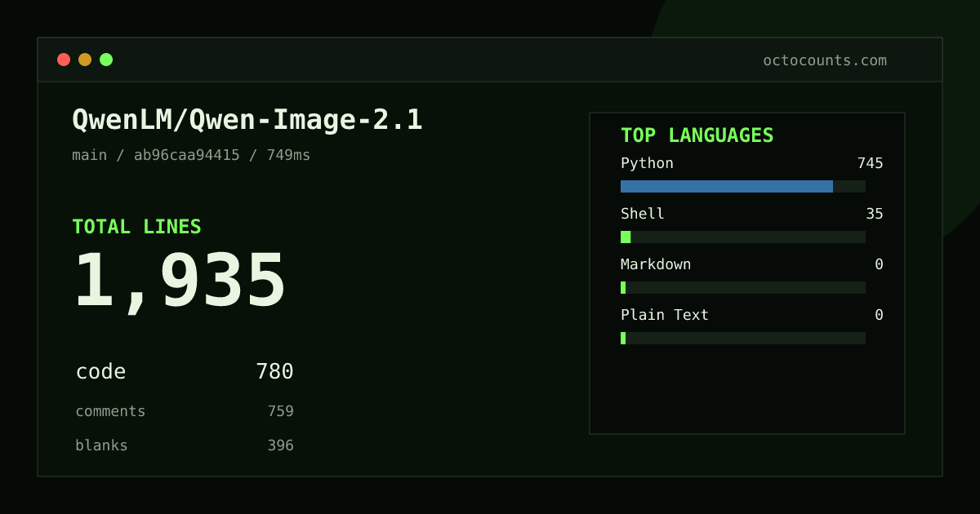
Task: Open the octocounts.com link
Action: tap(825, 60)
